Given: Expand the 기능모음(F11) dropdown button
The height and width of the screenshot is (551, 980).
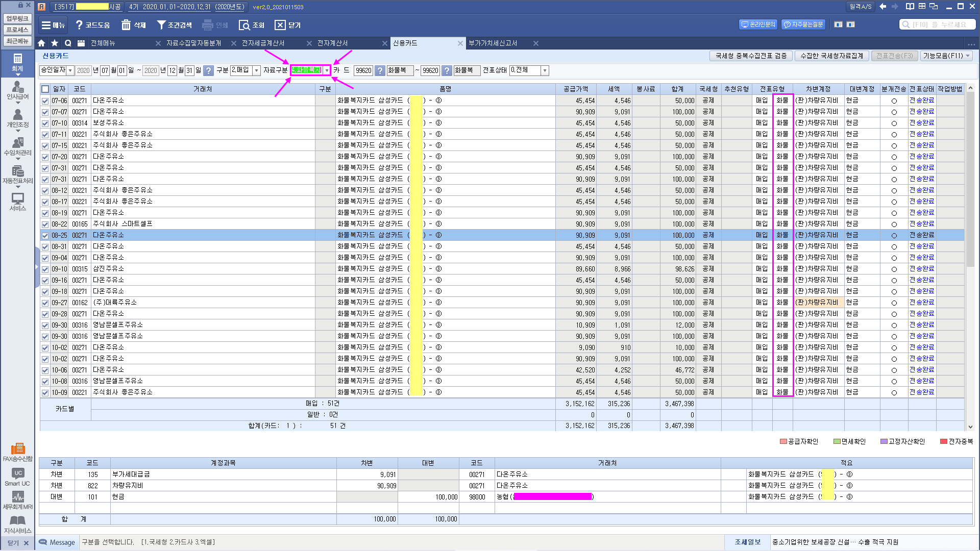Looking at the screenshot, I should (946, 56).
